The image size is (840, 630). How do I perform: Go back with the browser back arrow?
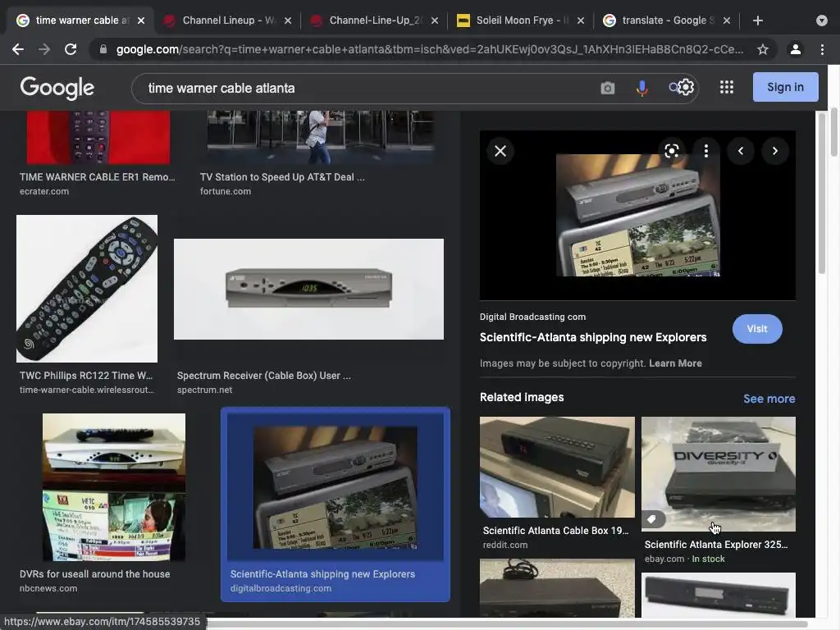click(18, 49)
